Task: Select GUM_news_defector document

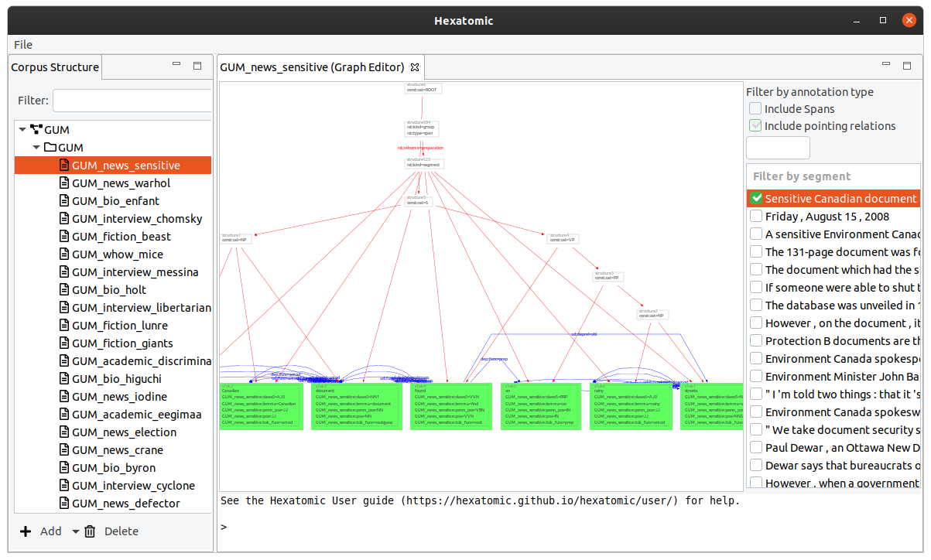Action: (126, 504)
